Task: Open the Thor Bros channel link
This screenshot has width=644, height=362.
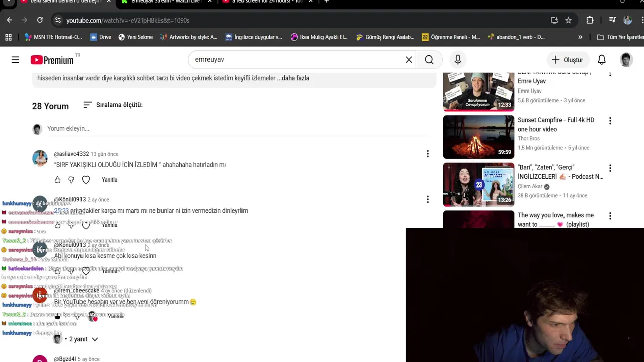Action: pos(529,139)
